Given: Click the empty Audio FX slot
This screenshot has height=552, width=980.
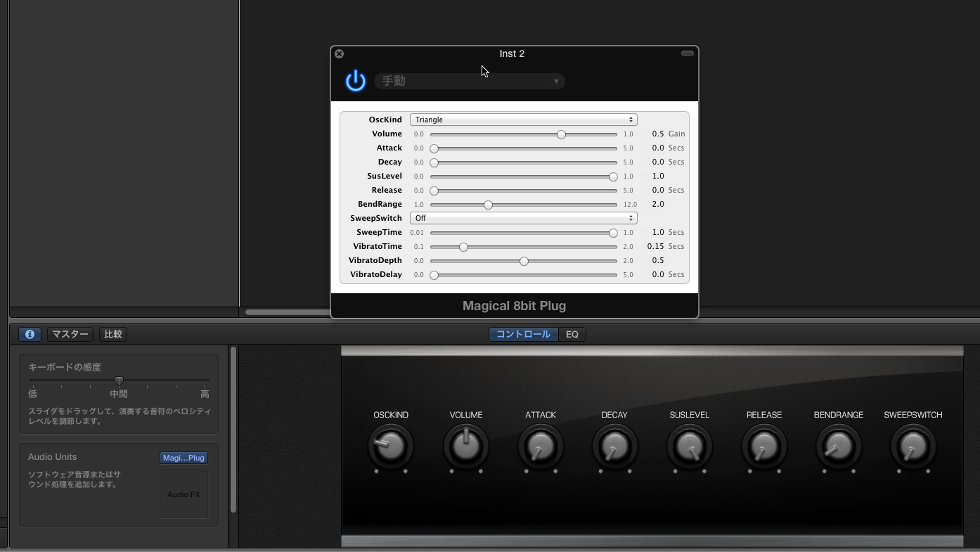Looking at the screenshot, I should pyautogui.click(x=183, y=494).
